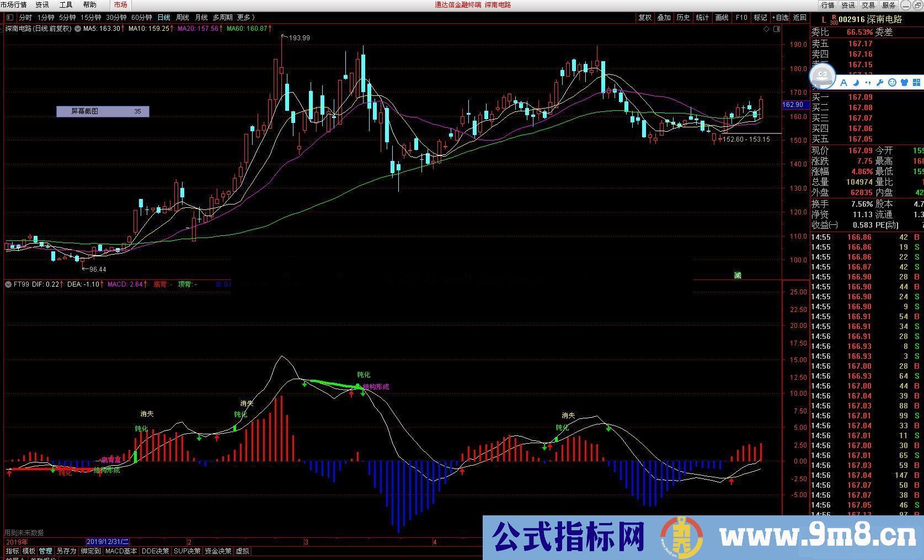Open the 更多 period dropdown
Screen dimensions: 924x560
point(243,17)
